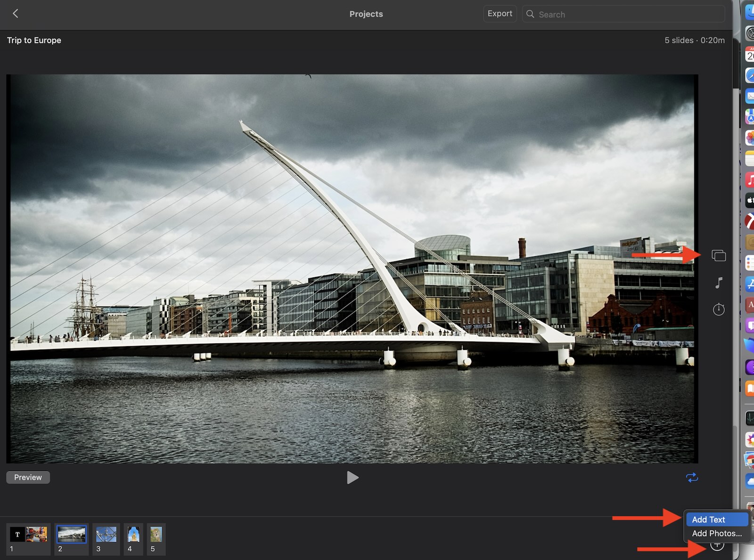Screen dimensions: 754x560
Task: Go back using the back chevron
Action: tap(16, 14)
